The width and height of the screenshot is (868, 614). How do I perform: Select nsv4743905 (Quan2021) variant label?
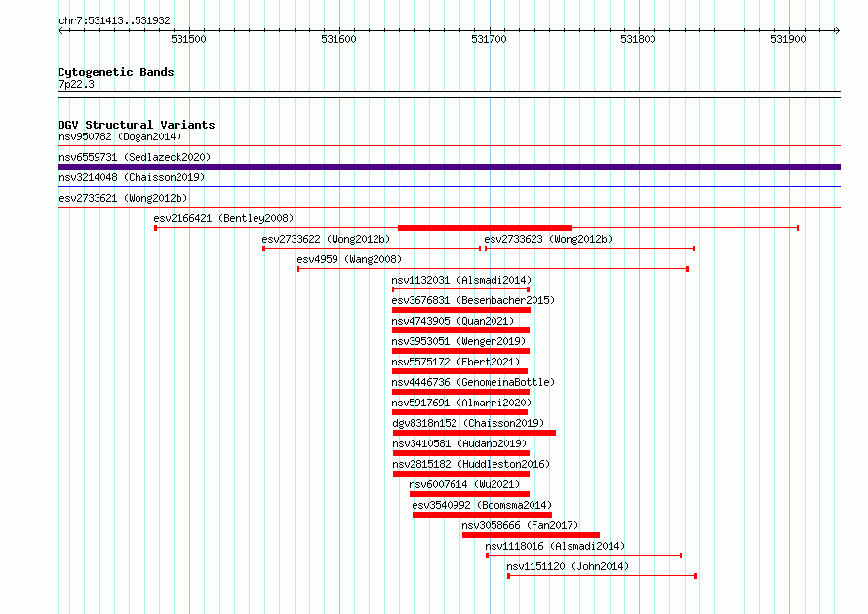coord(453,321)
